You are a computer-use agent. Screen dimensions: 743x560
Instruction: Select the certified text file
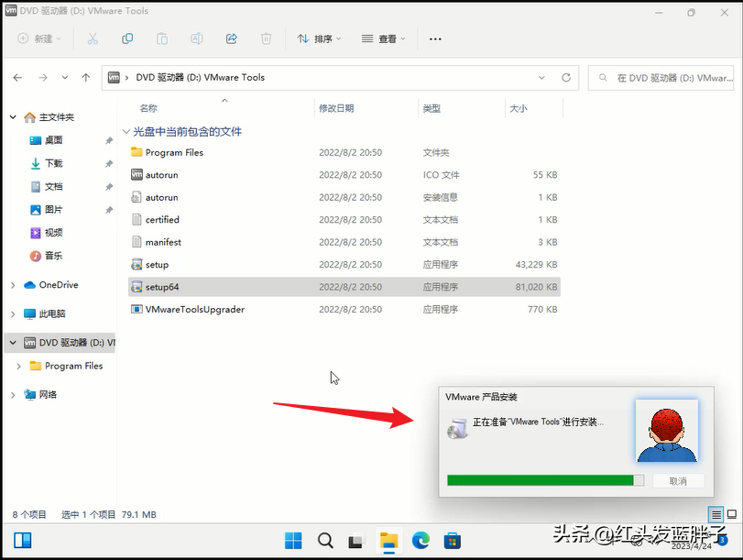click(344, 220)
